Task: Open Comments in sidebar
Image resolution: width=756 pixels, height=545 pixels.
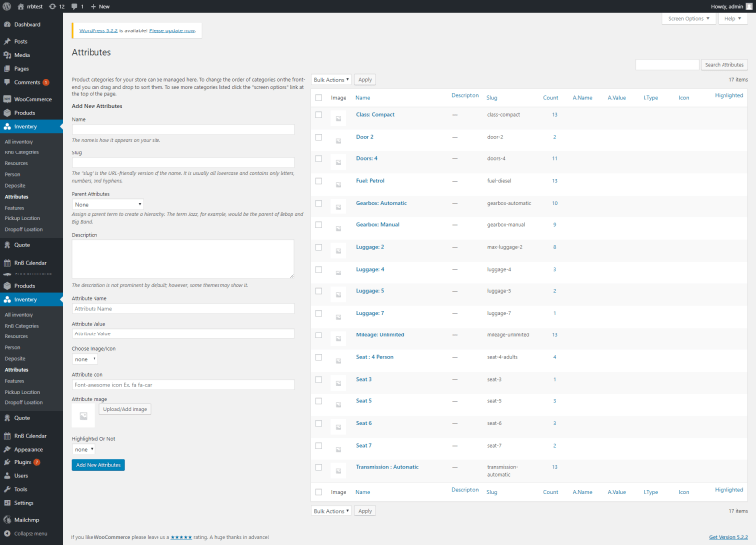Action: tap(27, 82)
